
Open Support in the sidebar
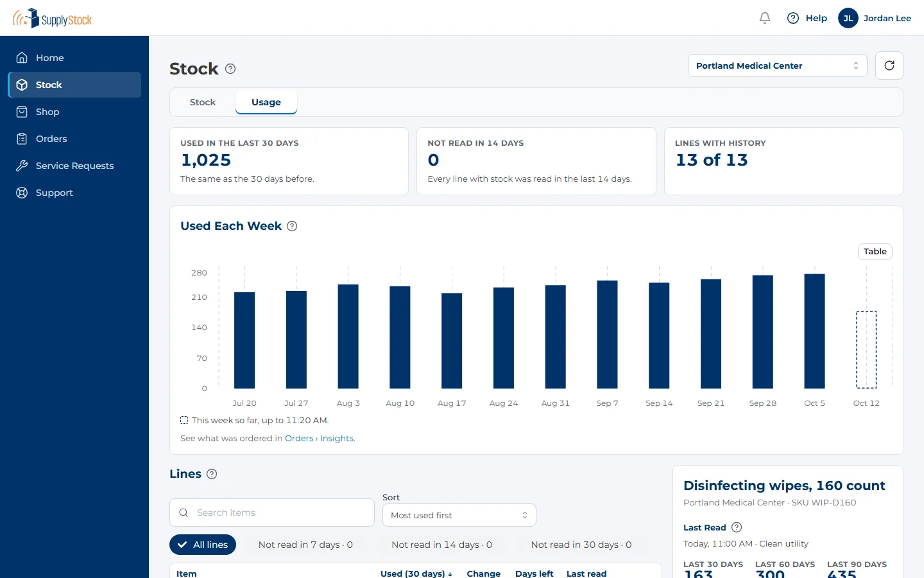coord(74,193)
